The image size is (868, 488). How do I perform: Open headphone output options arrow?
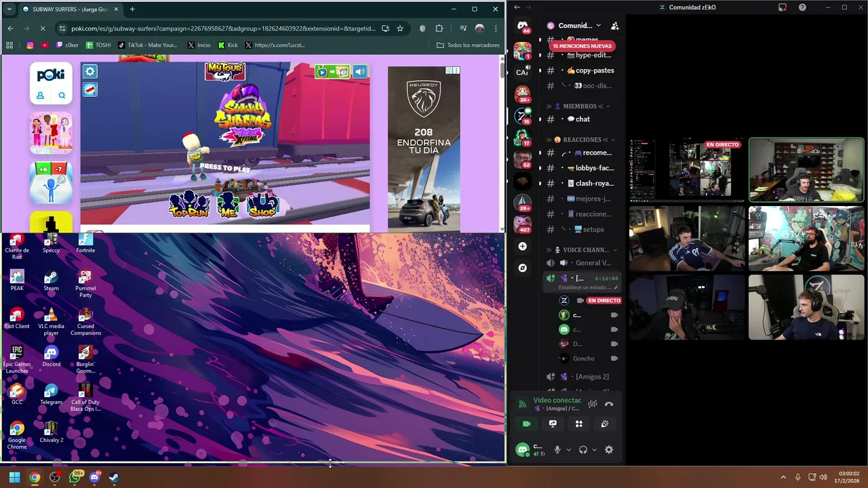coord(594,449)
